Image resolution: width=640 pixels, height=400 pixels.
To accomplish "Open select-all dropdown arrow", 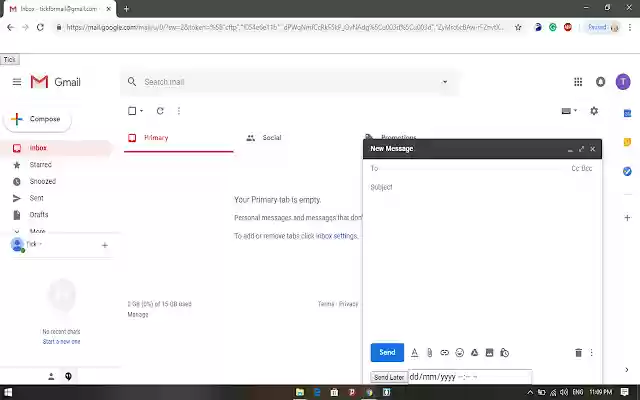I will tap(141, 111).
